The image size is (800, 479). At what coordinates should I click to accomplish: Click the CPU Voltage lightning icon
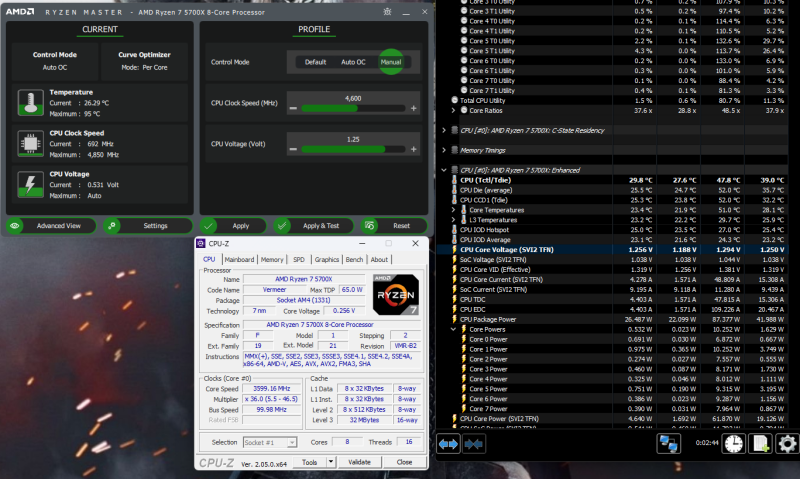tap(31, 184)
